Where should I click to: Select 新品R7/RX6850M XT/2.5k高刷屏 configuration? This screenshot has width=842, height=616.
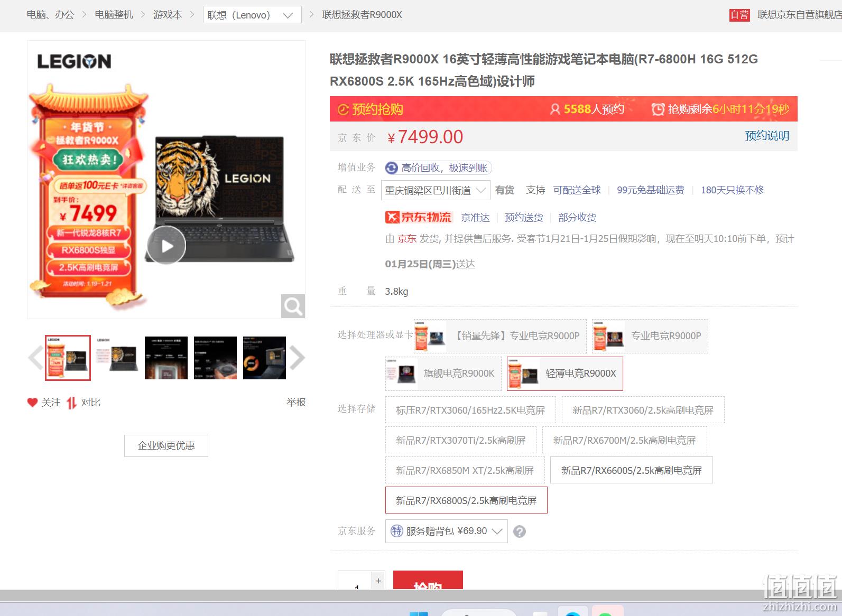coord(465,470)
